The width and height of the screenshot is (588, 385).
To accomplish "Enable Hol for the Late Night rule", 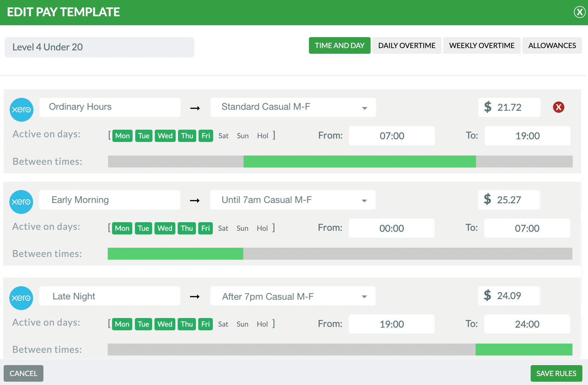I will [x=262, y=324].
